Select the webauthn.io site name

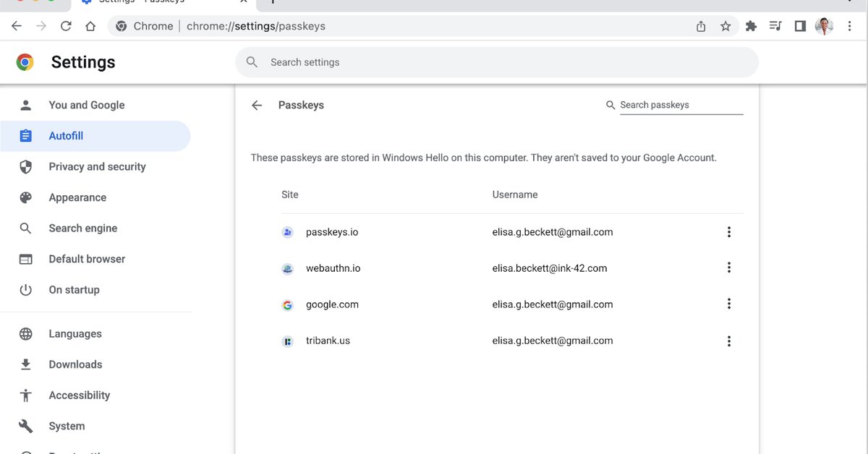333,268
